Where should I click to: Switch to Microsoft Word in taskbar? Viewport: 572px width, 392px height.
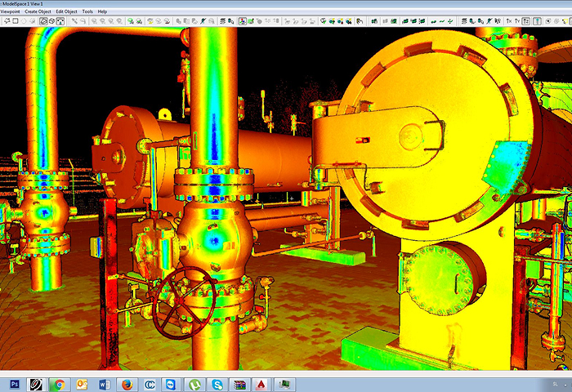pyautogui.click(x=104, y=383)
